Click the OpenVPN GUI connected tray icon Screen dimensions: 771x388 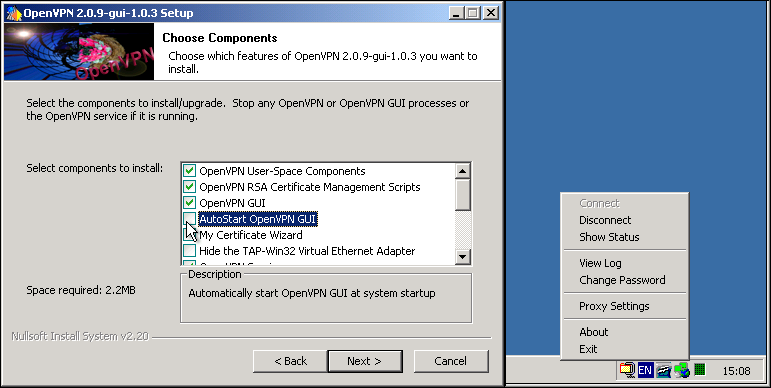click(682, 370)
